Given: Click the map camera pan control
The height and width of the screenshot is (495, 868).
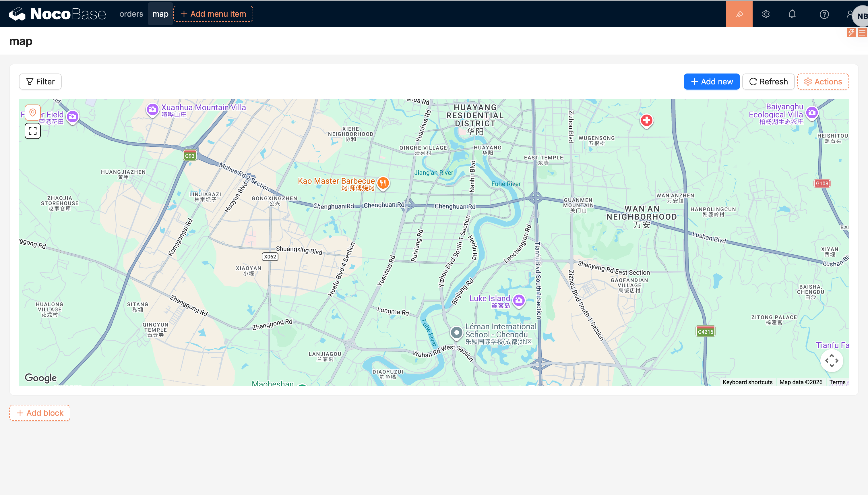Looking at the screenshot, I should [831, 360].
